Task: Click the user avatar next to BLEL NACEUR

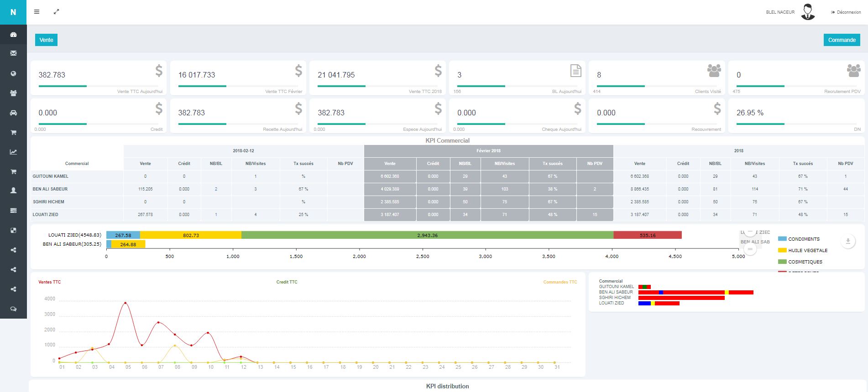Action: [x=808, y=12]
